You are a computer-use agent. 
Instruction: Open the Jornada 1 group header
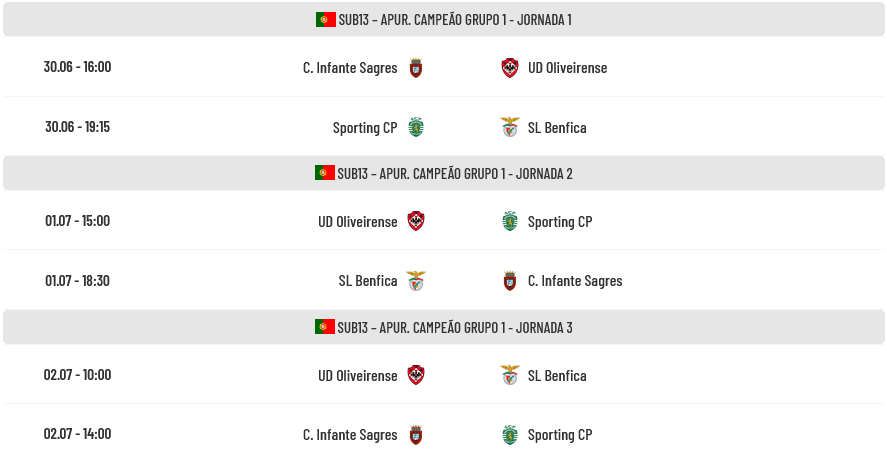[444, 19]
